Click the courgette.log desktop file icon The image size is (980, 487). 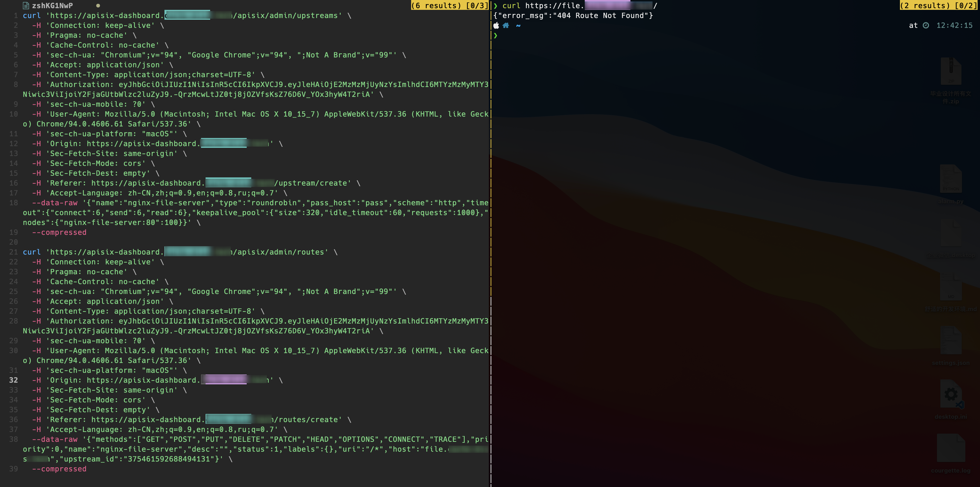click(x=951, y=448)
